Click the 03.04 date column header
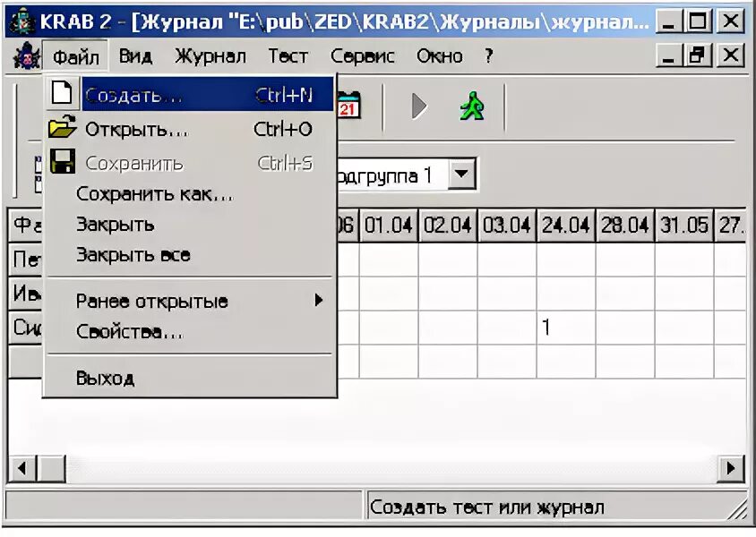The height and width of the screenshot is (537, 756). pos(507,225)
